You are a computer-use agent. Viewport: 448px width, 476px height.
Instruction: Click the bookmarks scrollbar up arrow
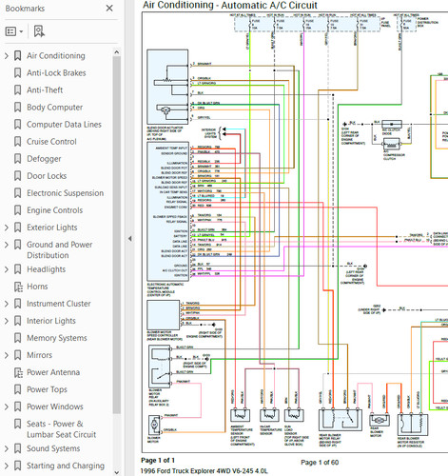coord(116,52)
